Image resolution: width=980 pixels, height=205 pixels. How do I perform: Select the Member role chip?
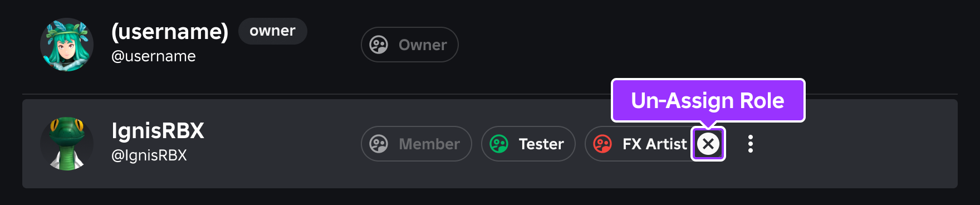click(x=416, y=144)
